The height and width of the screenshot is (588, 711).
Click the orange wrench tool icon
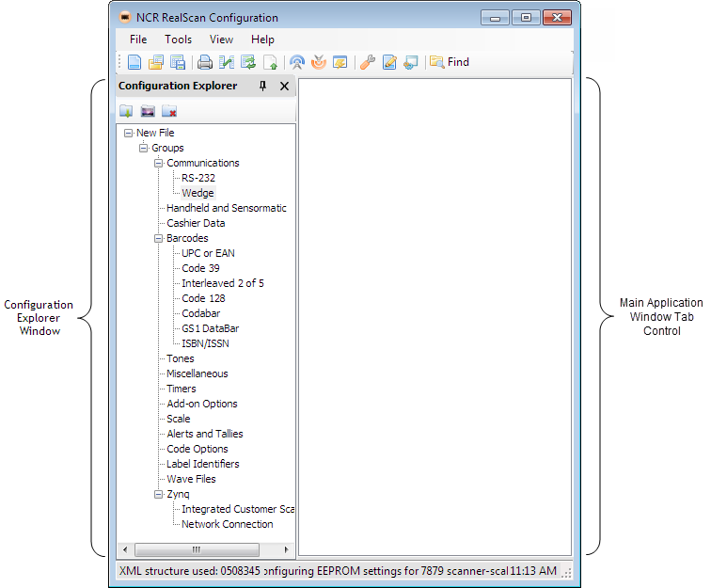click(368, 62)
